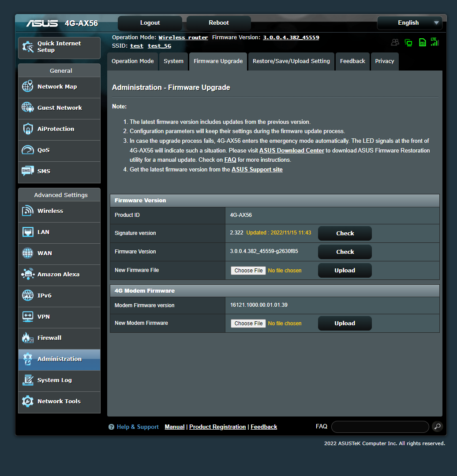
Task: Open the English language dropdown
Action: click(410, 23)
